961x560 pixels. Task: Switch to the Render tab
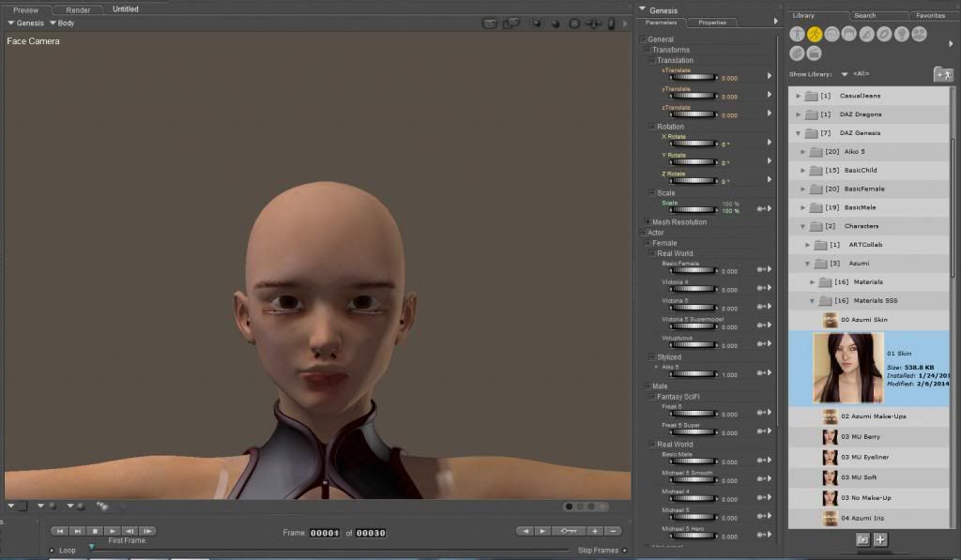coord(78,9)
